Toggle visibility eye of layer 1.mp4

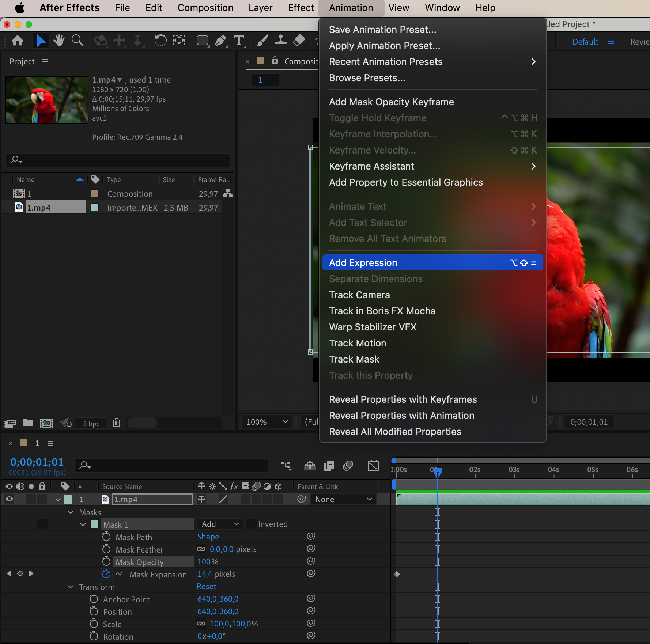(9, 499)
